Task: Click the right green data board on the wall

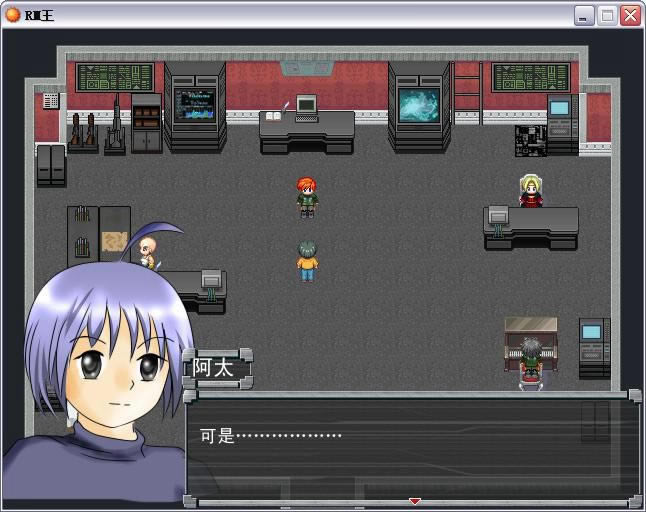Action: click(x=530, y=77)
